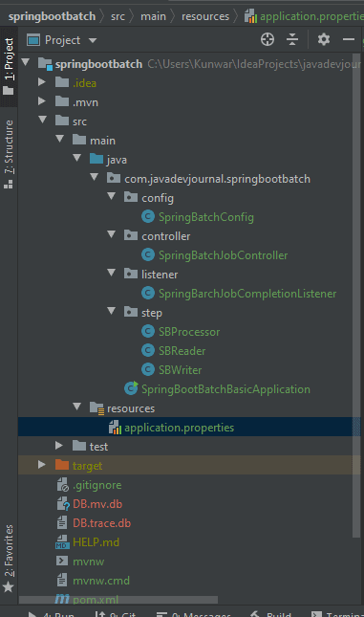Image resolution: width=364 pixels, height=617 pixels.
Task: Select SpringBatchConfig file name
Action: click(206, 217)
